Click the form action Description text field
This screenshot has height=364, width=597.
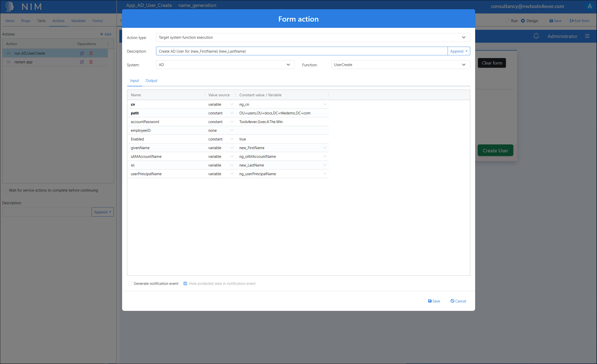pyautogui.click(x=301, y=51)
